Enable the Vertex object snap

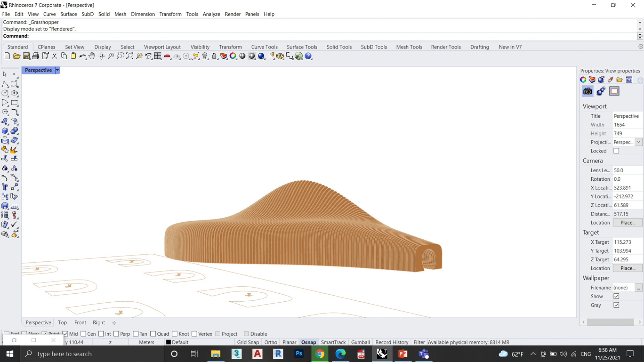coord(195,334)
